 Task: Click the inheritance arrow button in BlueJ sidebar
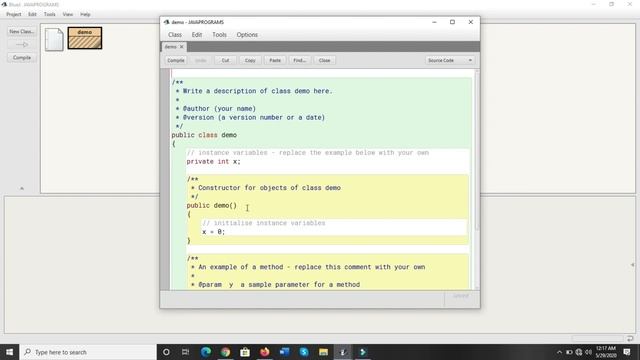22,44
